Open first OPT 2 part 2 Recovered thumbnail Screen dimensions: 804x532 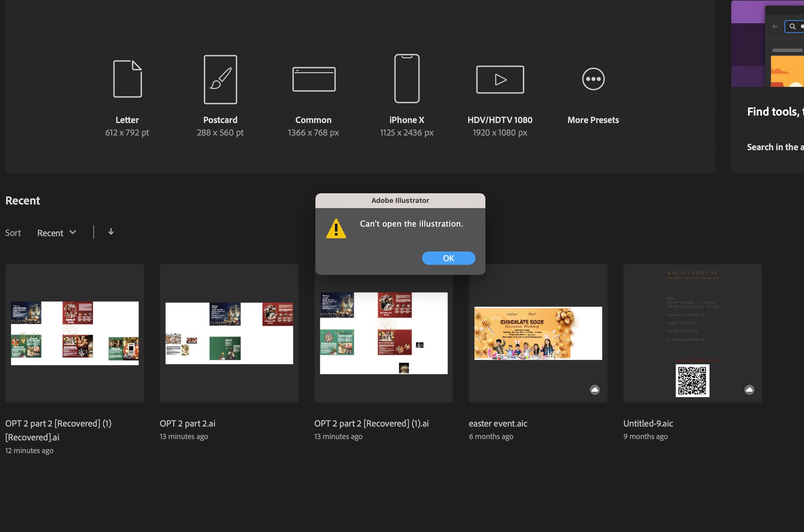coord(75,333)
